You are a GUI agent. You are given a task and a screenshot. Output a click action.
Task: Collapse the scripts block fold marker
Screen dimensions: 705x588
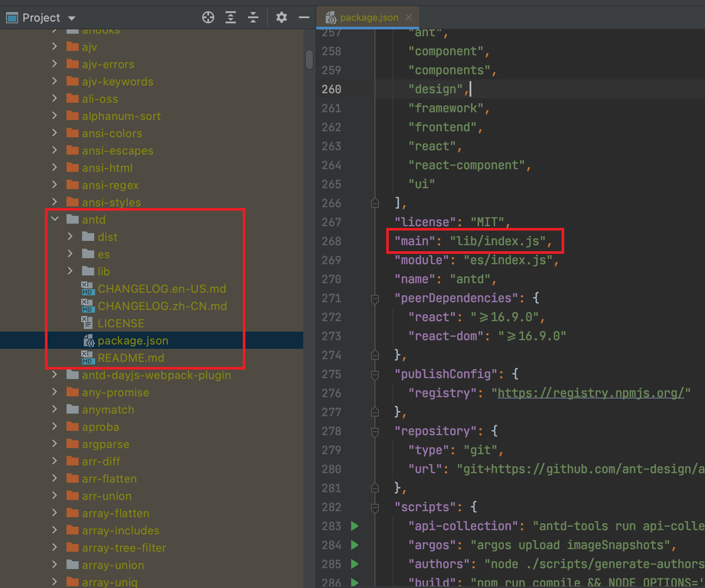click(375, 507)
